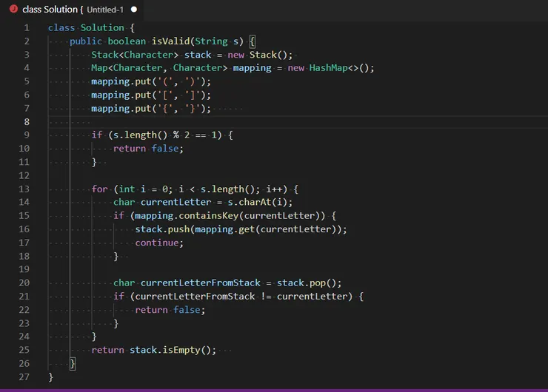
Task: Click the unsaved dot on the Untitled-1 tab
Action: (x=134, y=10)
